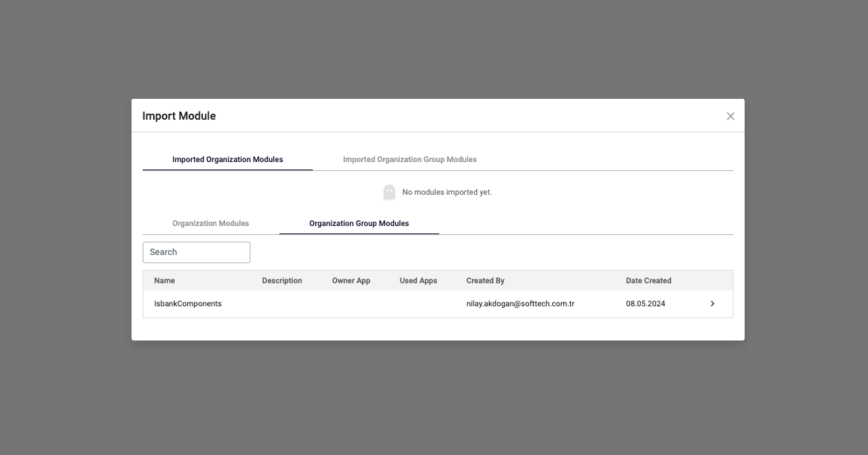The image size is (868, 455).
Task: Sort by the Created By column header
Action: (x=485, y=281)
